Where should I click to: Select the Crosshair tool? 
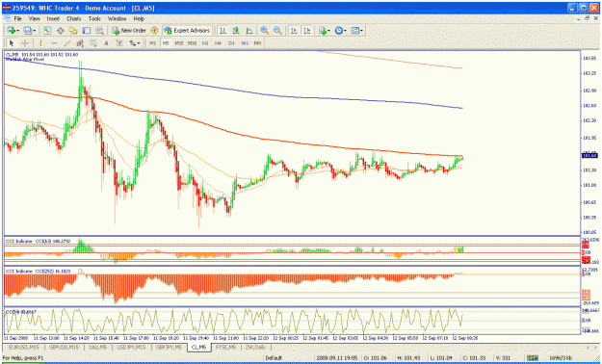click(x=25, y=43)
